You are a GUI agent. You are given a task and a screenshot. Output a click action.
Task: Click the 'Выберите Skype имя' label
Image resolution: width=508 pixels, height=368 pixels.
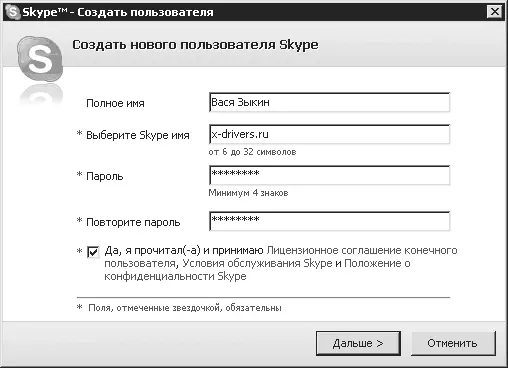tap(138, 135)
